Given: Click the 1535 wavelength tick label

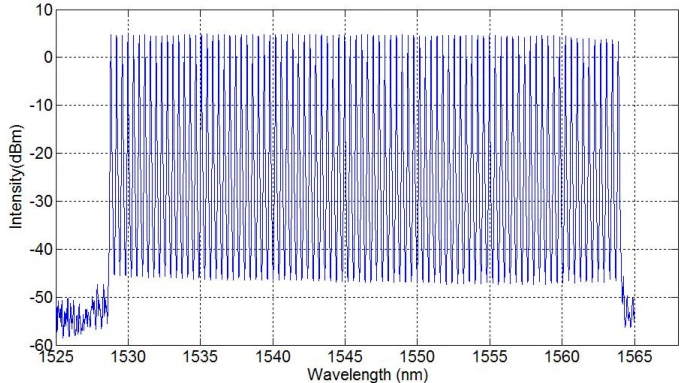Looking at the screenshot, I should coord(200,357).
